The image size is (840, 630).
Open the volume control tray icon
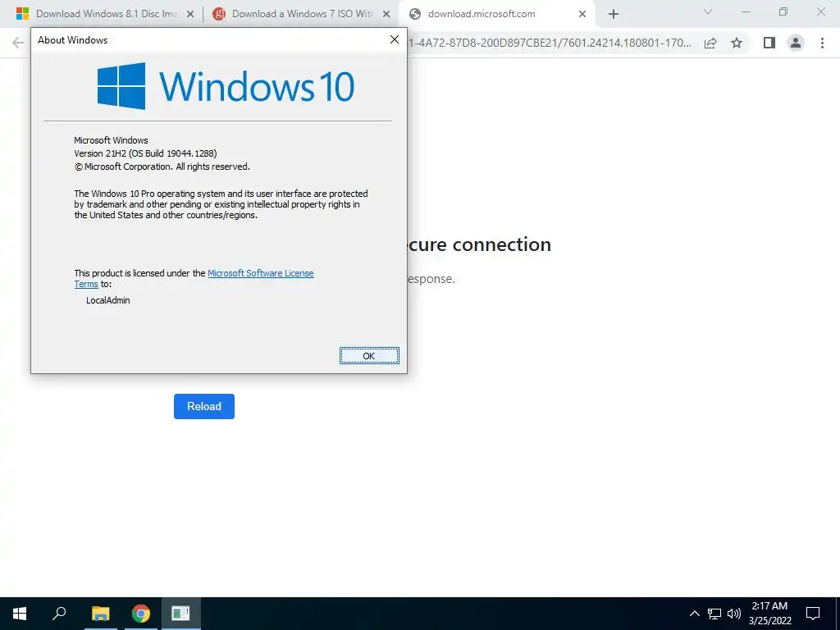point(734,614)
